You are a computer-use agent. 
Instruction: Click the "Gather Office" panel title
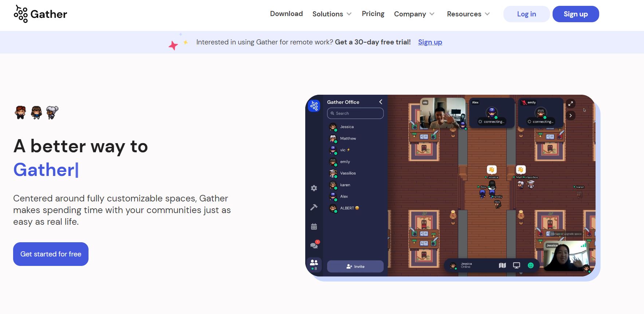(343, 102)
